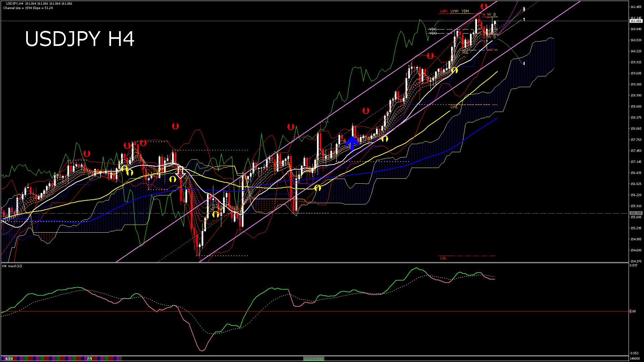Select the LML label near chart bottom
The width and height of the screenshot is (644, 362).
[x=443, y=258]
